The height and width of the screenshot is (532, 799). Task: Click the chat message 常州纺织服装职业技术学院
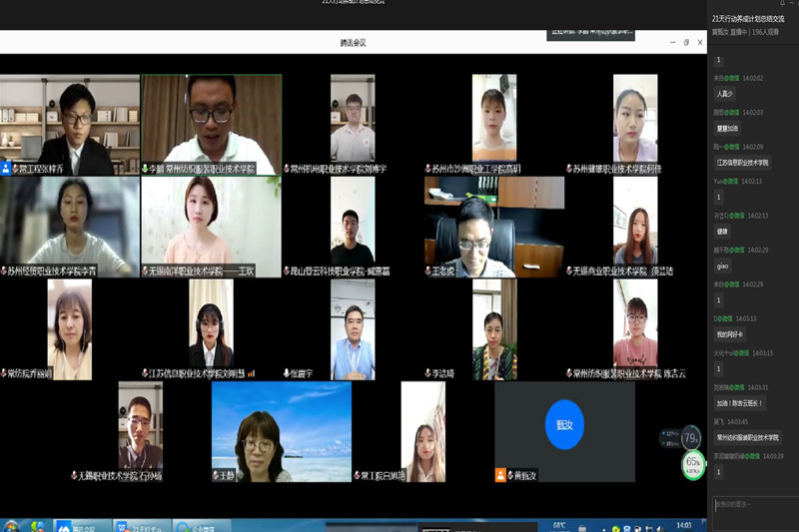point(747,437)
